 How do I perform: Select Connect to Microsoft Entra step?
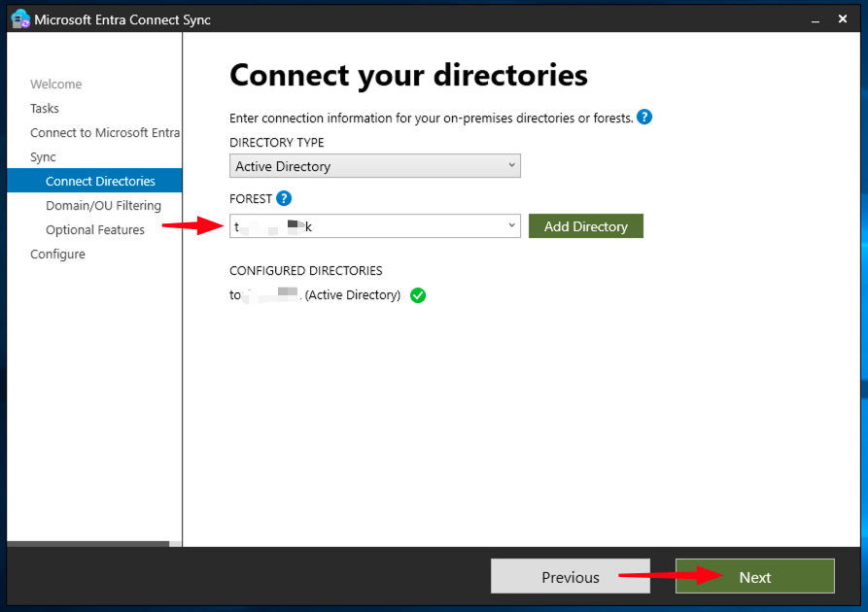click(x=105, y=133)
